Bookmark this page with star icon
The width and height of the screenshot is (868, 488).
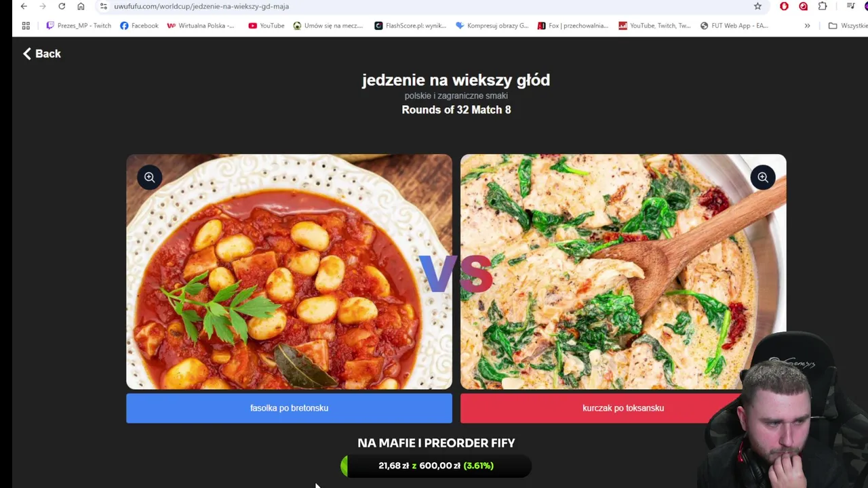[x=757, y=6]
